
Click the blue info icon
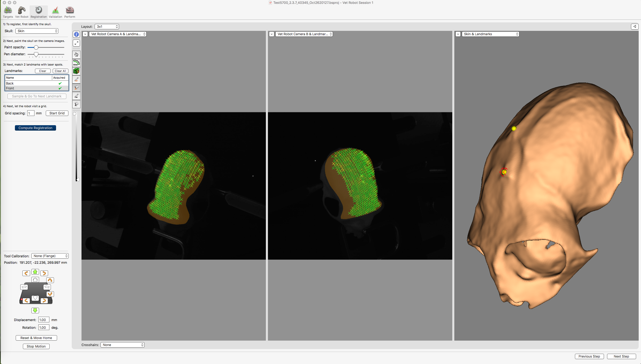76,34
